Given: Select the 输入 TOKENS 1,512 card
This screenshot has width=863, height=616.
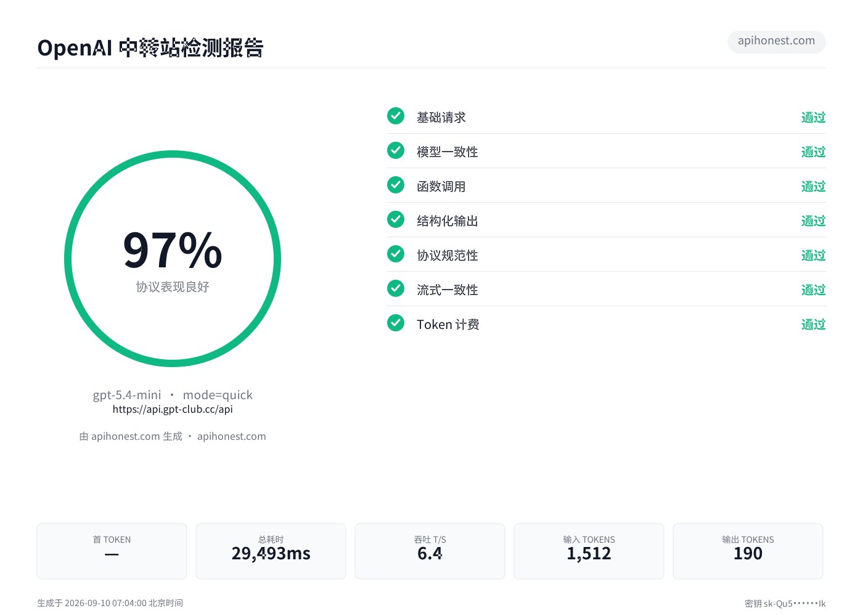Looking at the screenshot, I should coord(589,551).
